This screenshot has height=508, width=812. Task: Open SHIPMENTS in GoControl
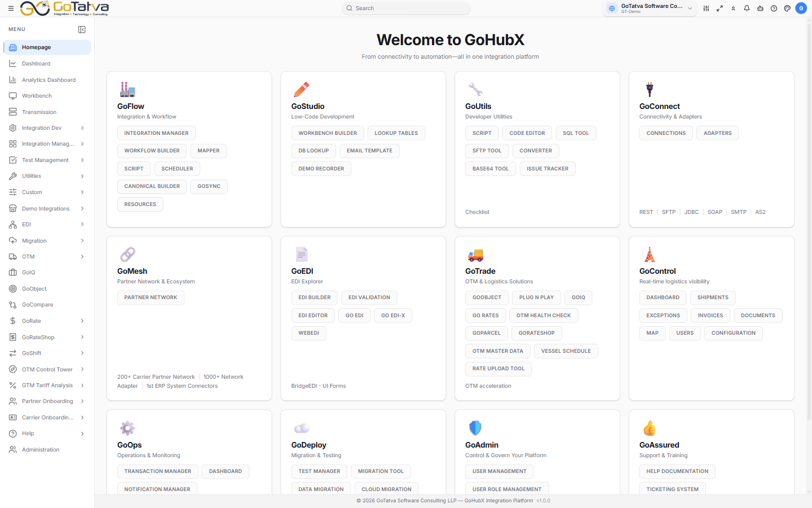(x=713, y=297)
